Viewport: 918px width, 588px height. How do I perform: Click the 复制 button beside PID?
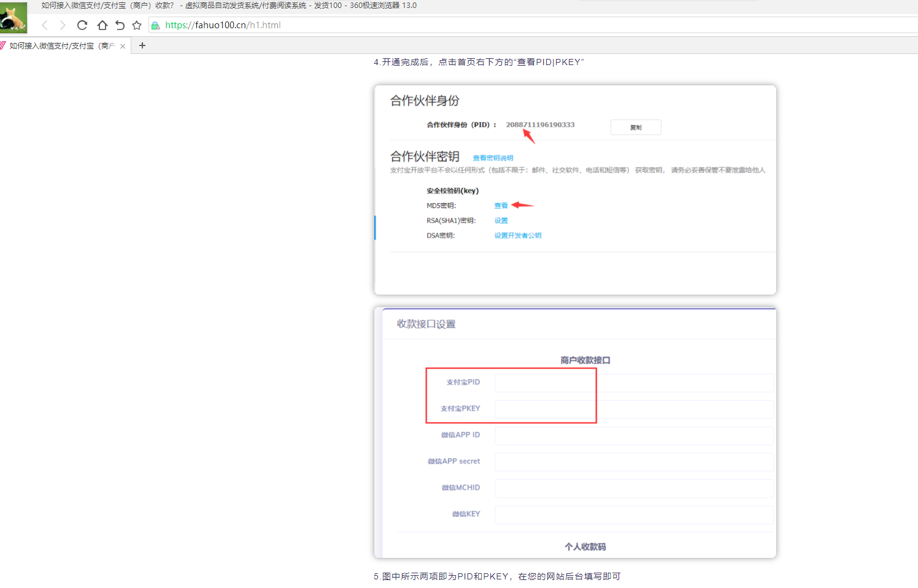(636, 127)
